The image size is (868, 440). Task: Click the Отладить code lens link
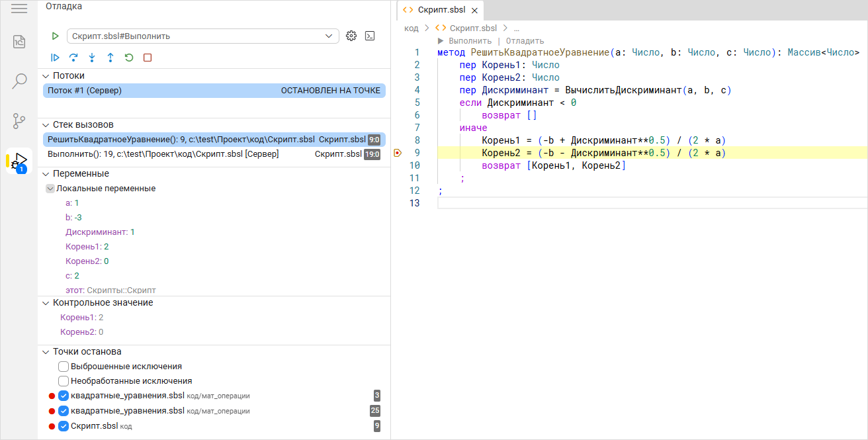coord(525,41)
